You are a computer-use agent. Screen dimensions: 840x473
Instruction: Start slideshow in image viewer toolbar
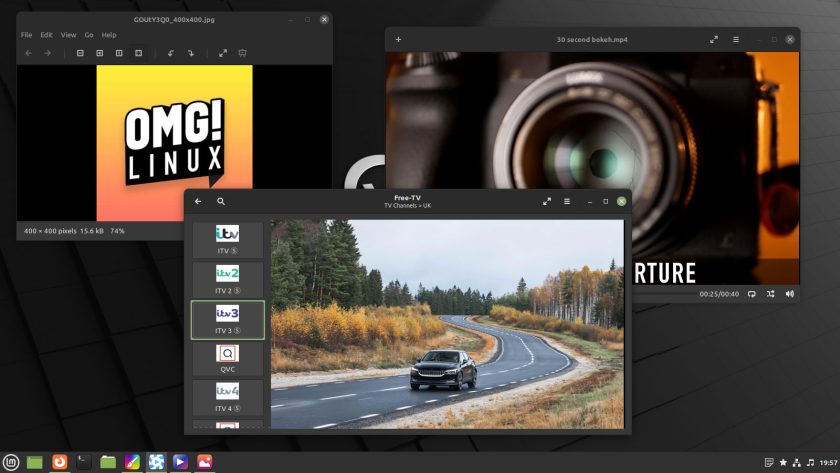243,53
